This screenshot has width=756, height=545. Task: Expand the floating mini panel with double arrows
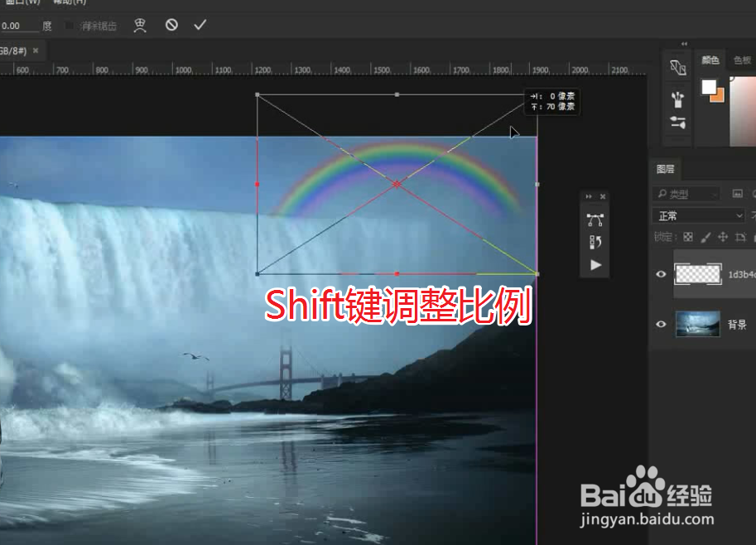pos(589,197)
